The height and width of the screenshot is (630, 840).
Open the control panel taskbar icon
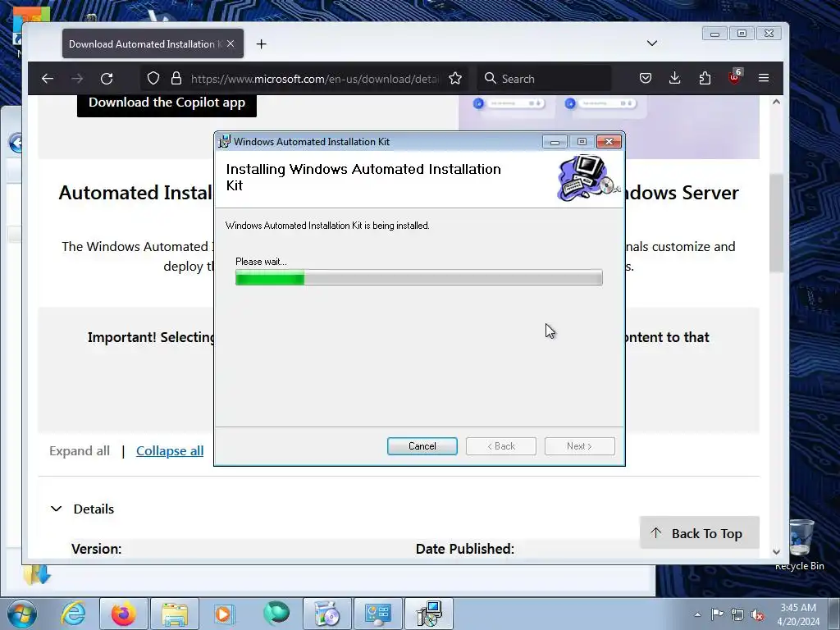pos(378,614)
